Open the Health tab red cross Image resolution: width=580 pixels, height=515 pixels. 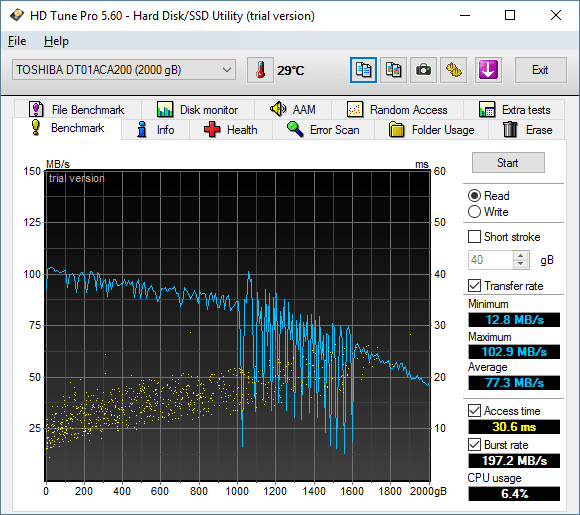(212, 130)
